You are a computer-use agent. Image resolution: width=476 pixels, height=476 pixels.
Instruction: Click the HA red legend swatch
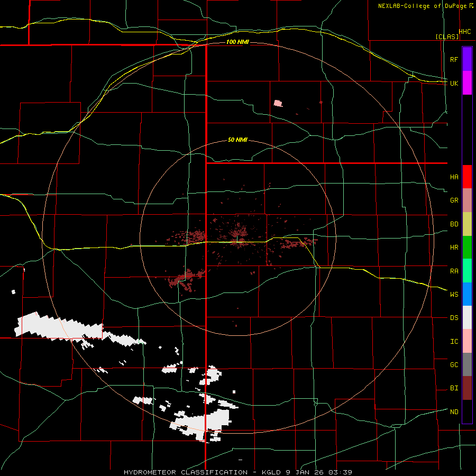467,177
